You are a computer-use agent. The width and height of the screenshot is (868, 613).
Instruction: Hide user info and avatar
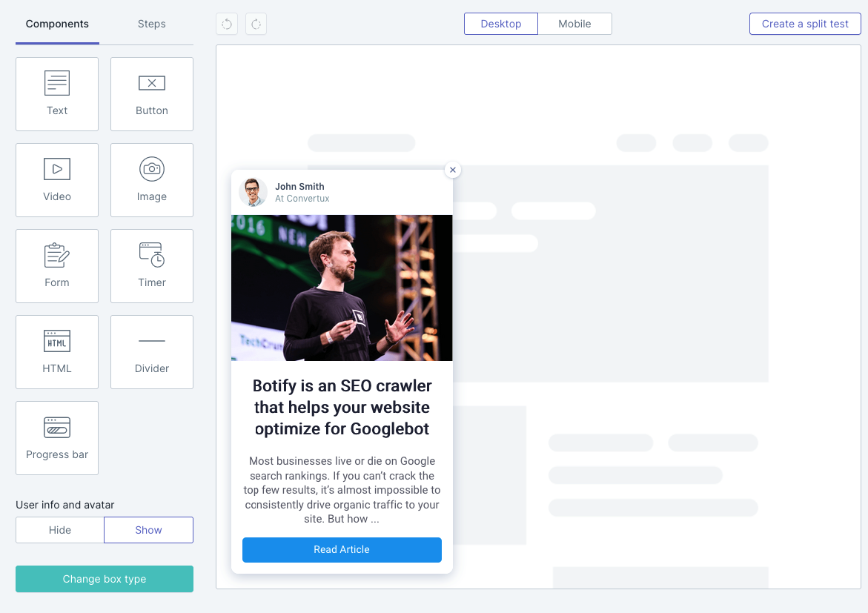(x=60, y=530)
